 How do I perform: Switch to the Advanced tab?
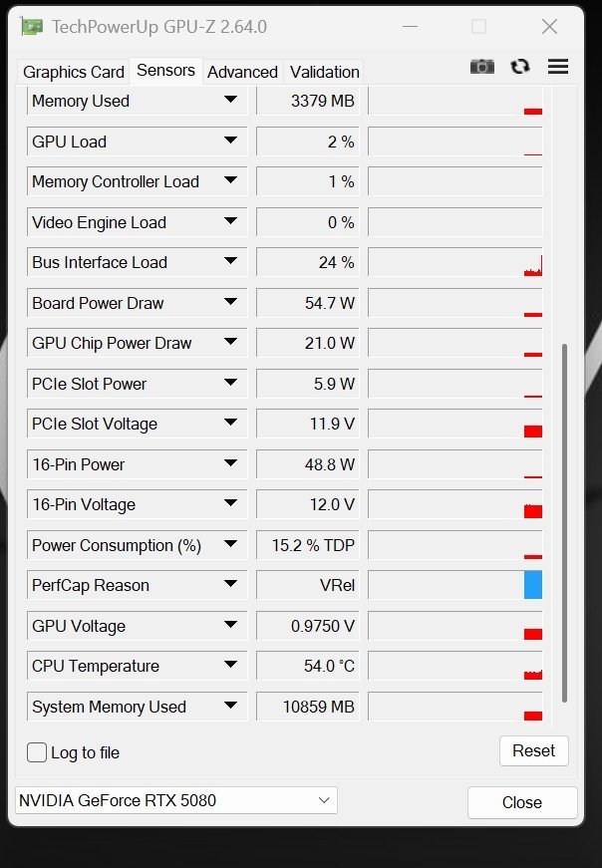(242, 72)
